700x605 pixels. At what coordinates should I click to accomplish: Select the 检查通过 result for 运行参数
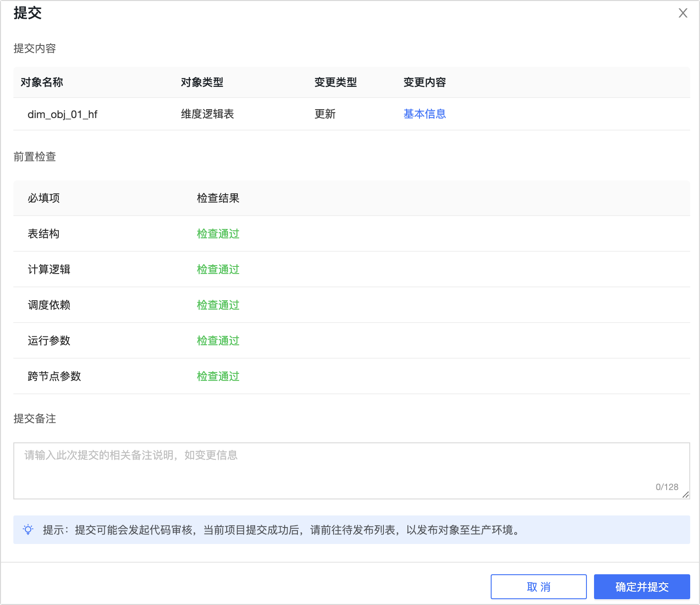pos(218,341)
